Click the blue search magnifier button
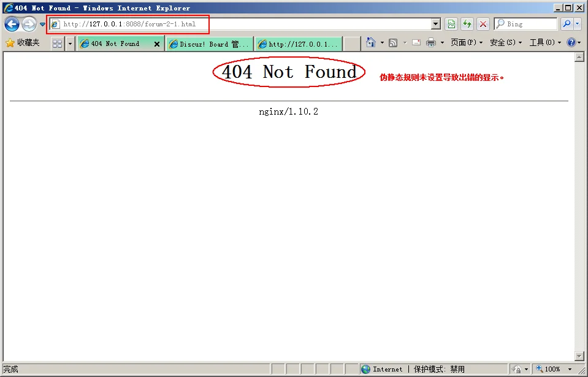Image resolution: width=588 pixels, height=377 pixels. [x=567, y=24]
